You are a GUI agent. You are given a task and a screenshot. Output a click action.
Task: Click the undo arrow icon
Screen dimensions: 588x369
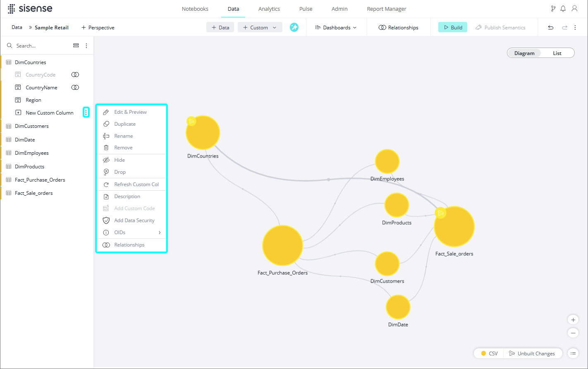coord(551,28)
